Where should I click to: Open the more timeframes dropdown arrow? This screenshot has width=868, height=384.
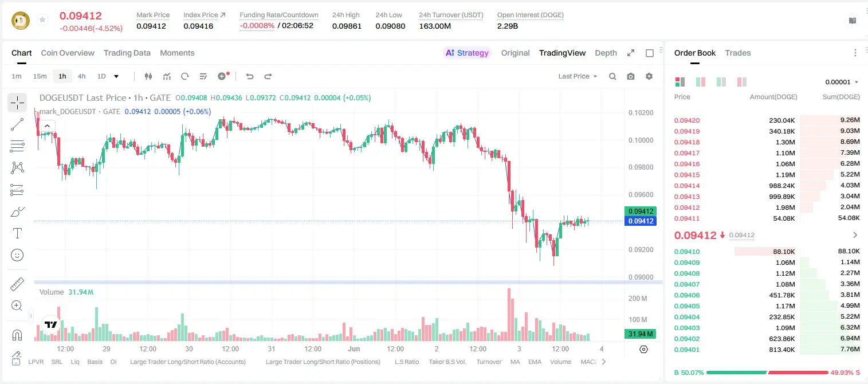point(116,76)
